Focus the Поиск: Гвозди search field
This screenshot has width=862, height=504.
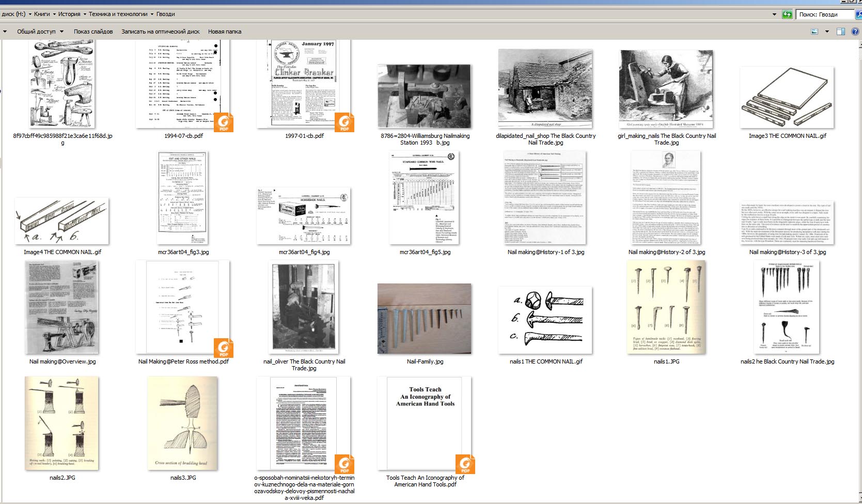pos(825,14)
